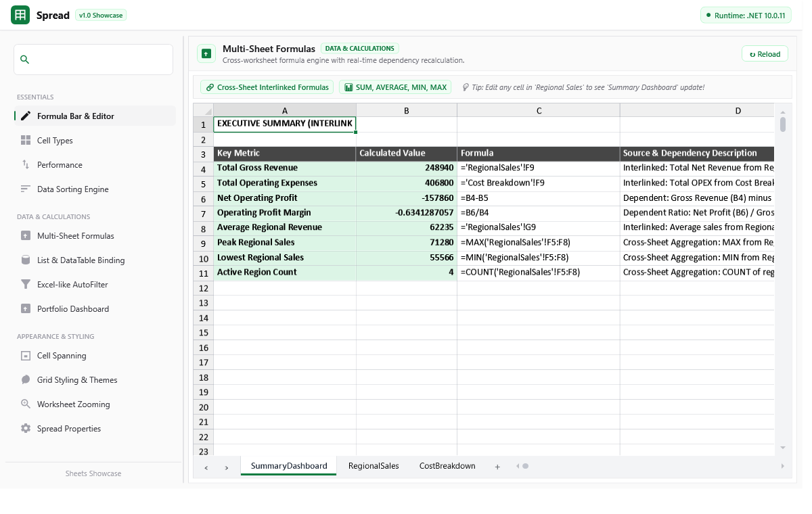This screenshot has height=514, width=812.
Task: Focus the sidebar search field
Action: pos(93,60)
